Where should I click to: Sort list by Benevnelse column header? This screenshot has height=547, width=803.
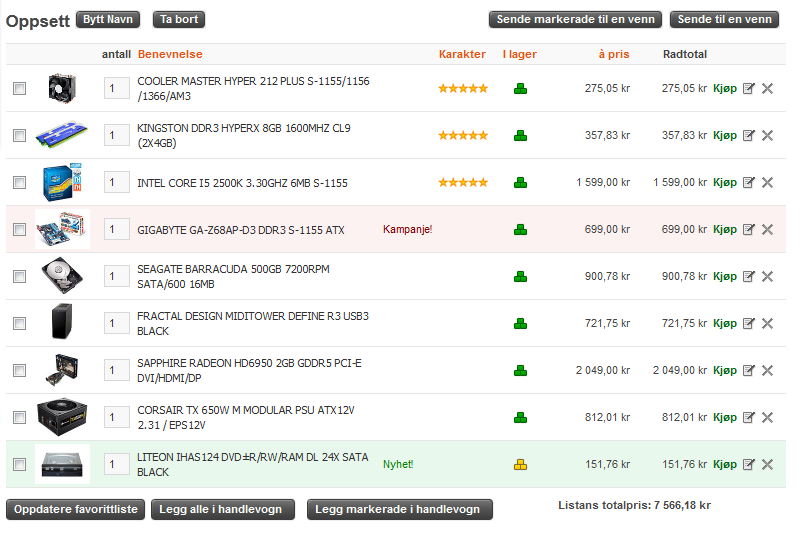point(170,54)
